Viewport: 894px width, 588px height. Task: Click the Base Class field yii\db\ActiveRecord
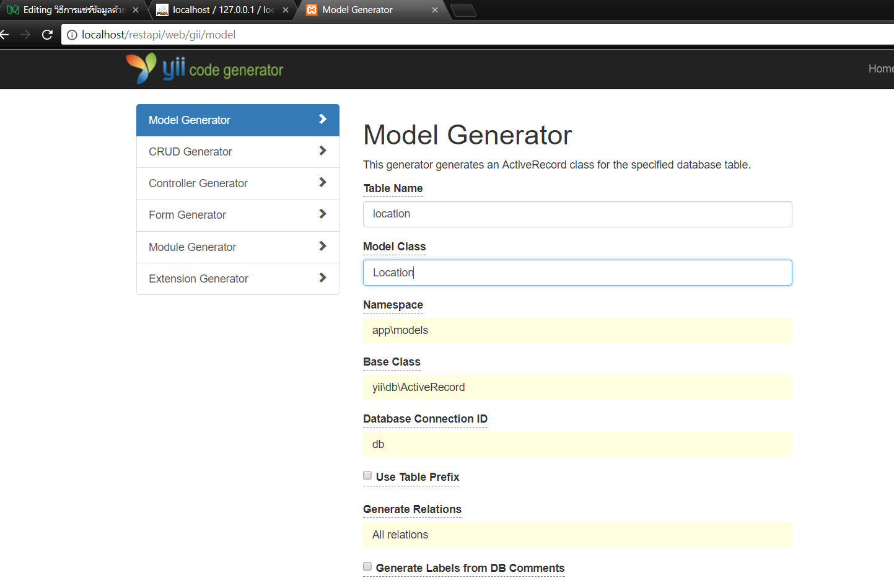pos(577,387)
